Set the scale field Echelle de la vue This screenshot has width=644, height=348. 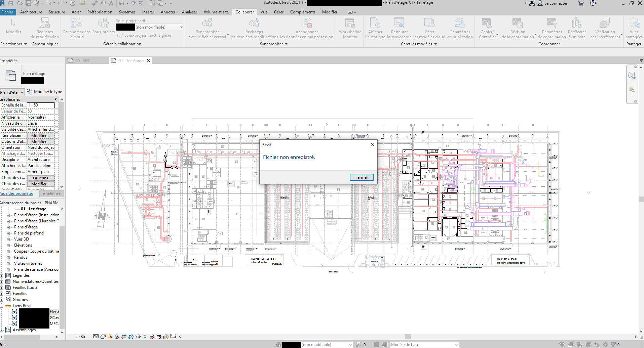[x=40, y=105]
